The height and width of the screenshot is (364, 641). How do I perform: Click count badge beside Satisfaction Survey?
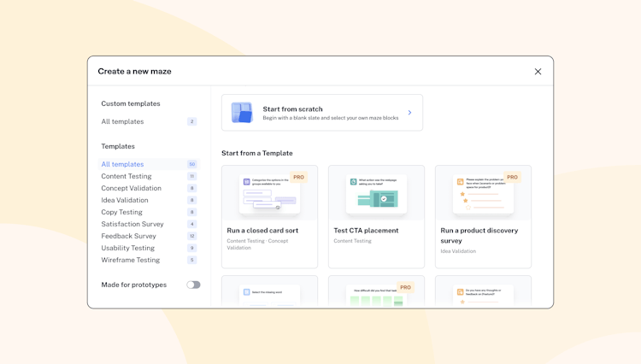point(191,224)
